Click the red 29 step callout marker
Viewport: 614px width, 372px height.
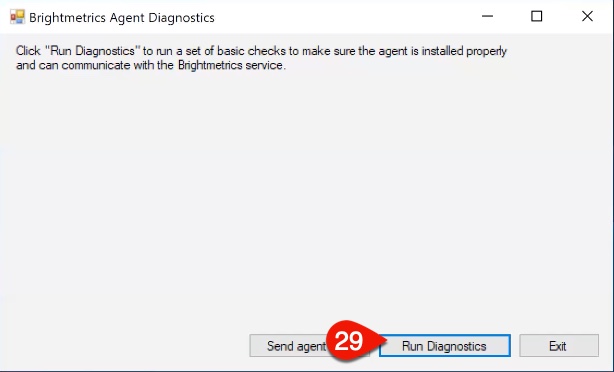(x=350, y=341)
